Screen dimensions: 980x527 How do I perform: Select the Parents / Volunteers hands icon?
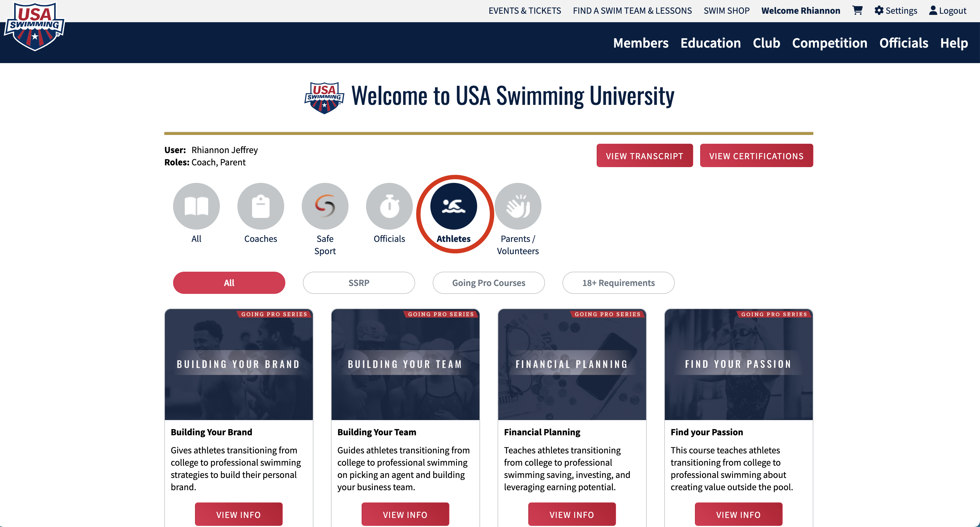(x=518, y=206)
